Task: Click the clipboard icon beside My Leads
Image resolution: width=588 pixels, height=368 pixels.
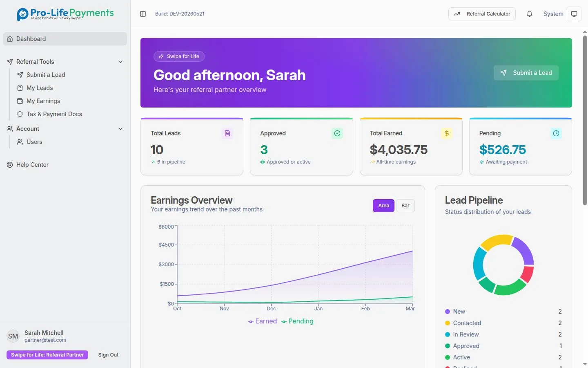Action: [20, 88]
